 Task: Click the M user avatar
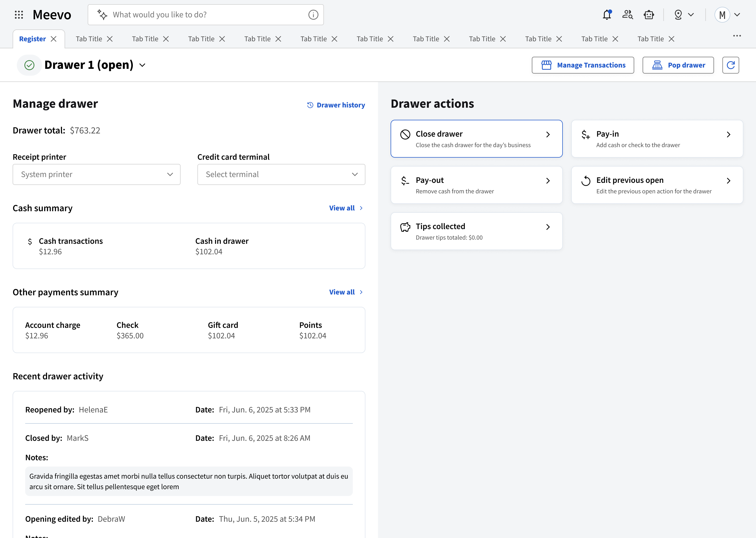coord(722,14)
